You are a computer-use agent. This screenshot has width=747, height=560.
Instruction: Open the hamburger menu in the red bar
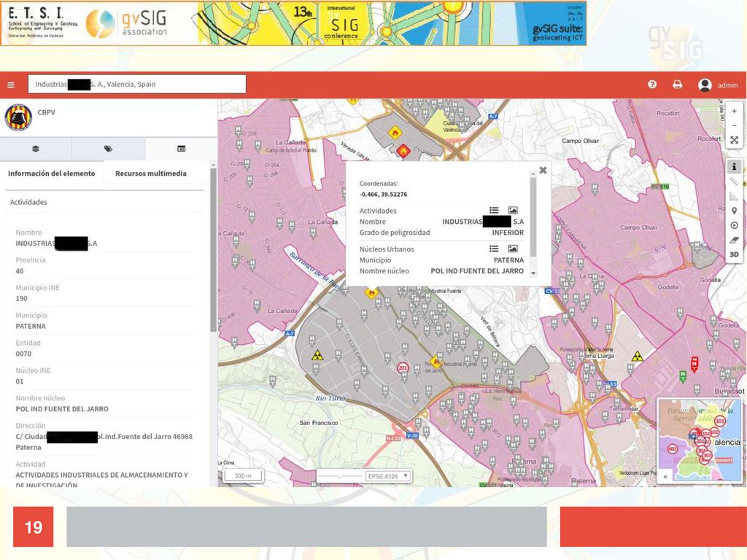(11, 85)
